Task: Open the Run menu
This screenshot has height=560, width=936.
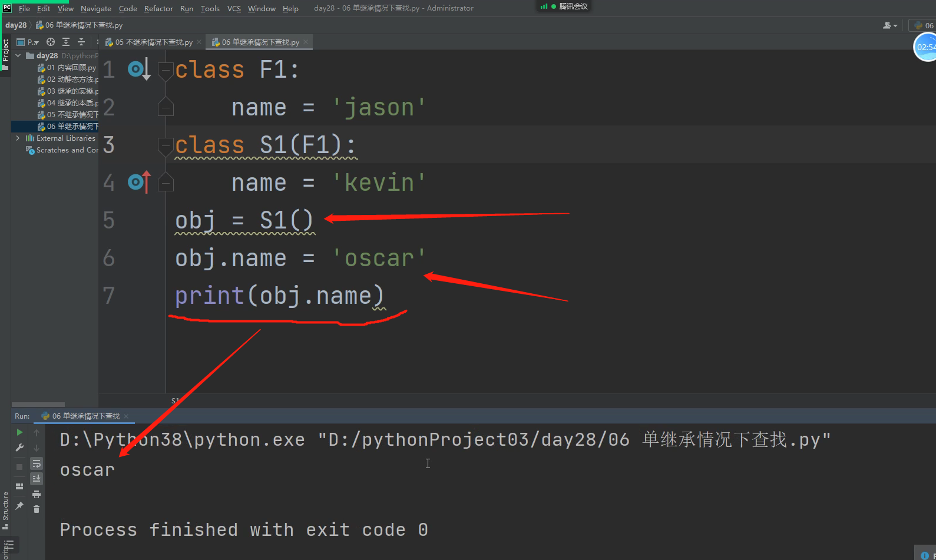Action: point(187,8)
